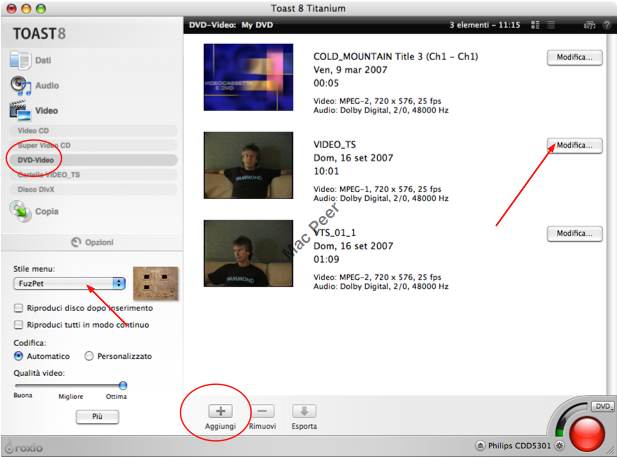The image size is (617, 457).
Task: Select the Video category icon
Action: [x=20, y=110]
